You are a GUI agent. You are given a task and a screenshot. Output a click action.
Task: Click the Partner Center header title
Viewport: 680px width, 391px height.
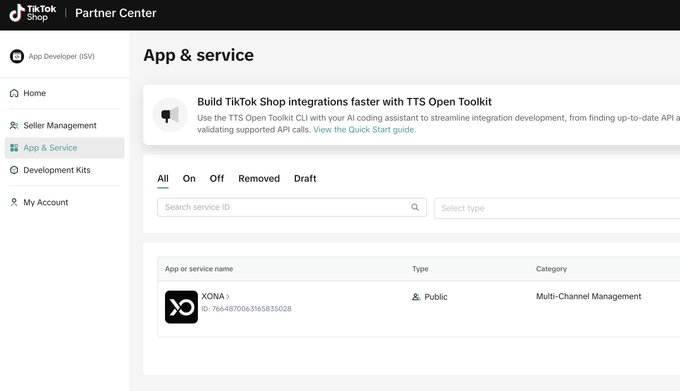click(115, 13)
